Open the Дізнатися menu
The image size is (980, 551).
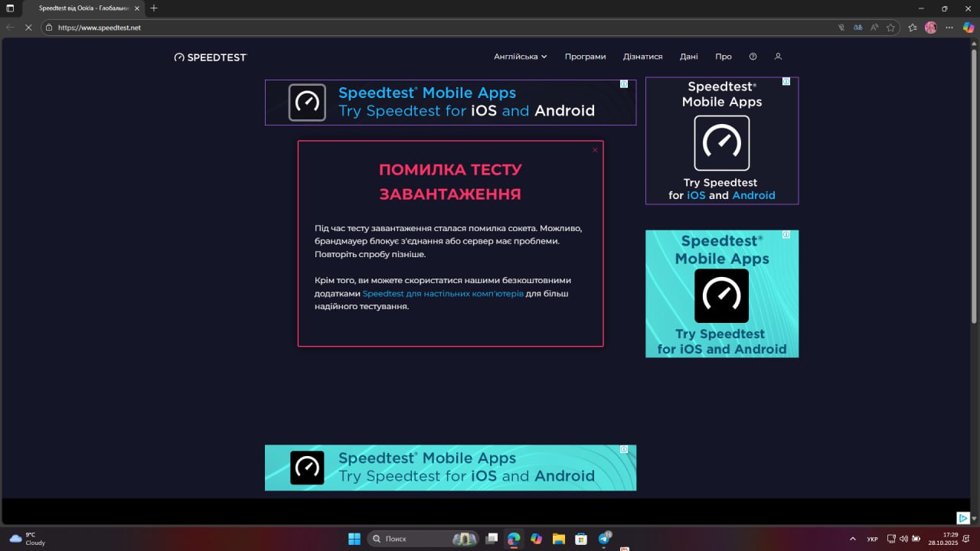click(642, 57)
